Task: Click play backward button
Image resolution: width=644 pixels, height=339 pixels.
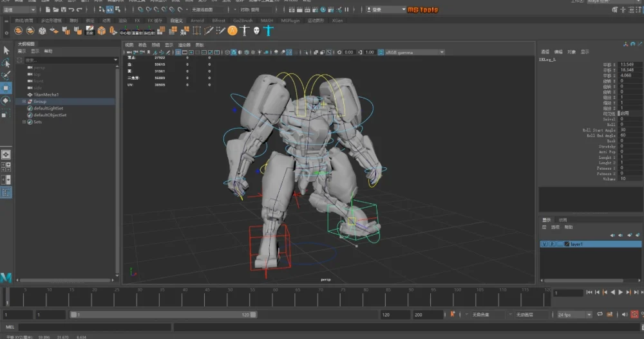Action: click(x=613, y=292)
